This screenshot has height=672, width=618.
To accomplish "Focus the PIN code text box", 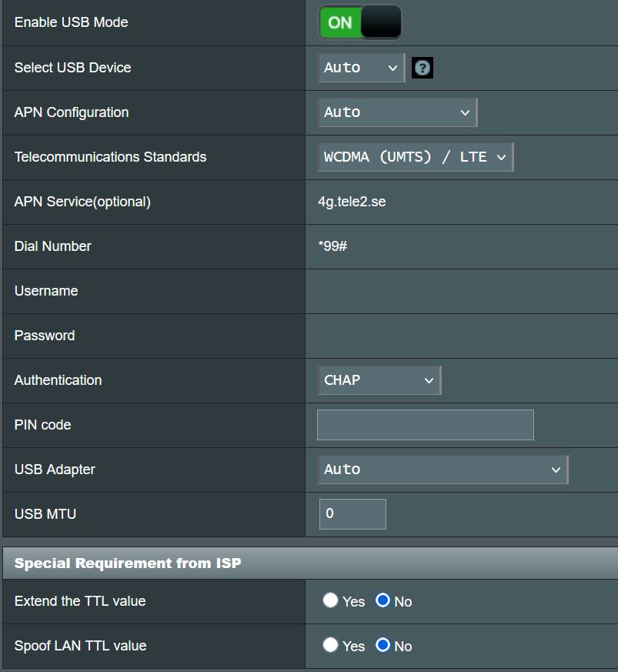I will point(425,425).
